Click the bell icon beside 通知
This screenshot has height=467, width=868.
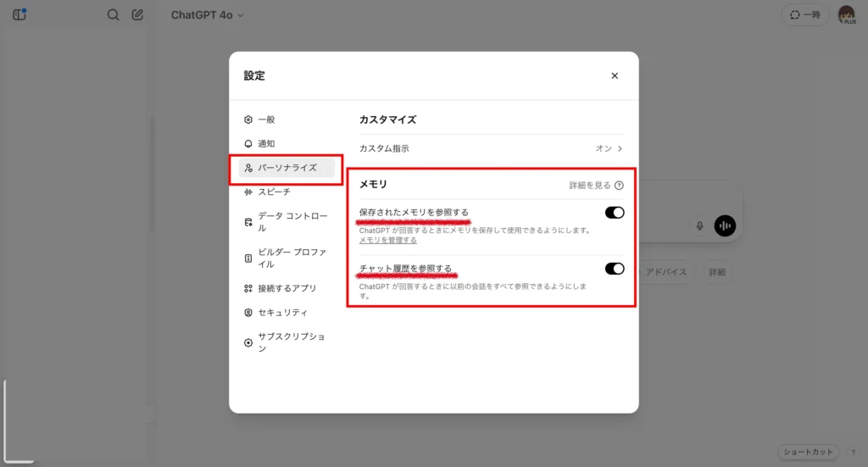[248, 144]
